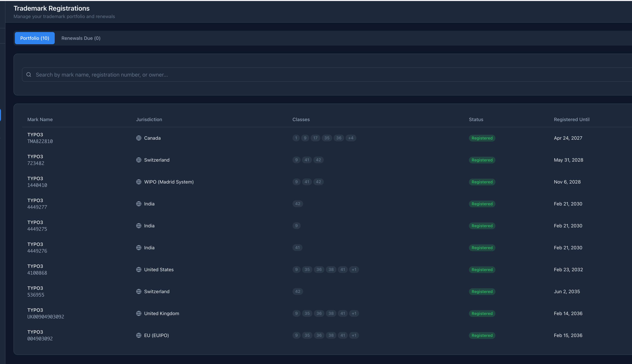Open the trademark numbered 723482
This screenshot has width=632, height=364.
click(x=36, y=163)
